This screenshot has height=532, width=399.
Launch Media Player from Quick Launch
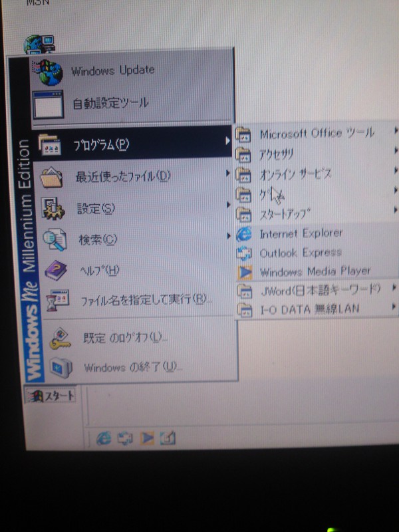146,438
